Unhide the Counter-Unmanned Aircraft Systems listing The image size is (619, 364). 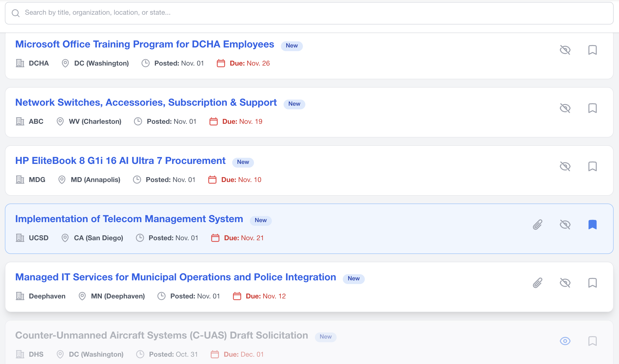[x=565, y=341]
